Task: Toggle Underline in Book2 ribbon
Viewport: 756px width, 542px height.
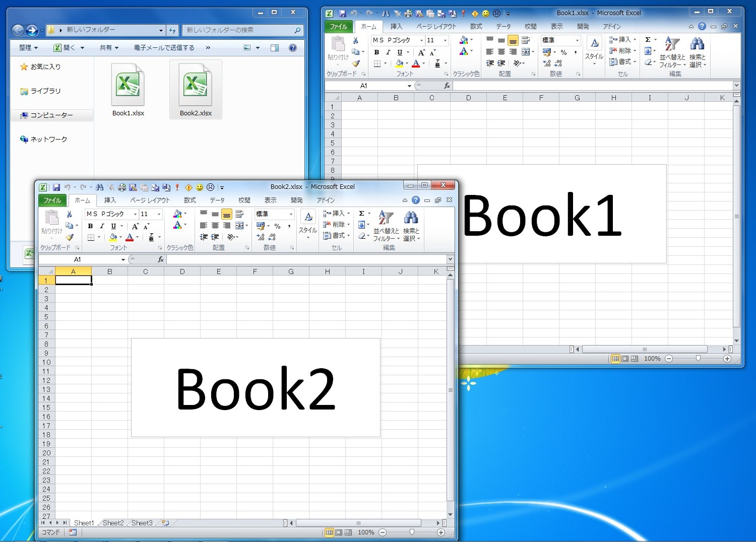Action: 113,226
